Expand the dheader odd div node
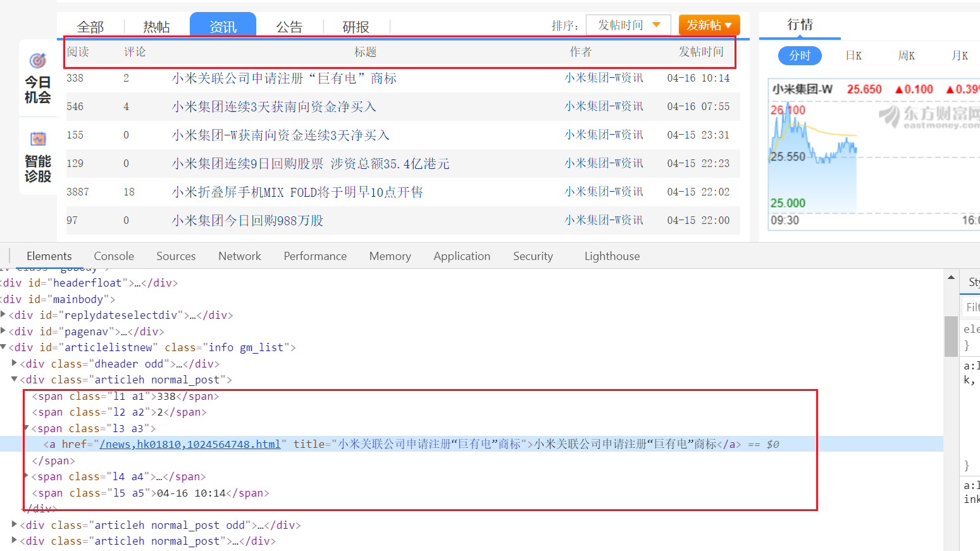This screenshot has width=980, height=551. pos(15,363)
